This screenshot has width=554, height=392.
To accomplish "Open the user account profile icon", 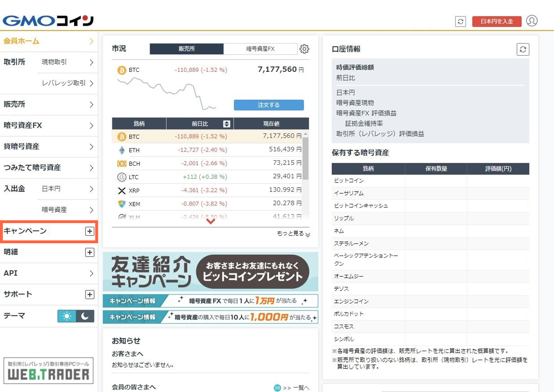I will [x=532, y=21].
